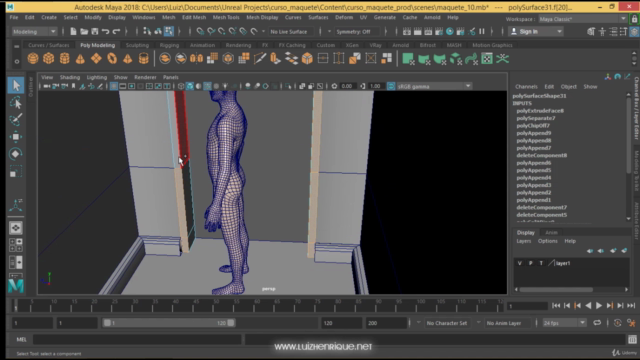Open the No Anim Layer dropdown
The image size is (640, 360).
click(x=504, y=323)
